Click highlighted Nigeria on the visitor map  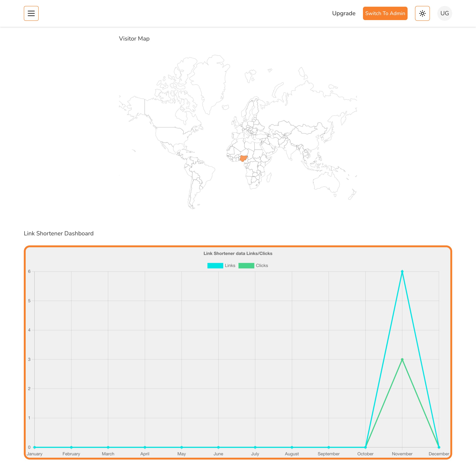pyautogui.click(x=243, y=158)
